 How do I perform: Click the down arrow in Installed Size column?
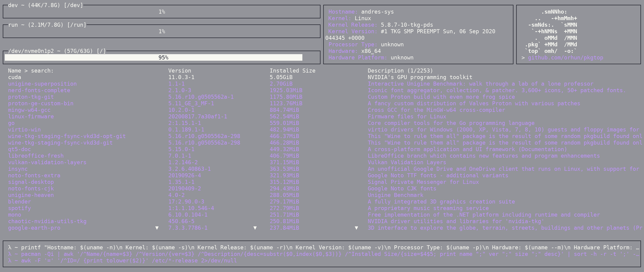click(x=356, y=228)
